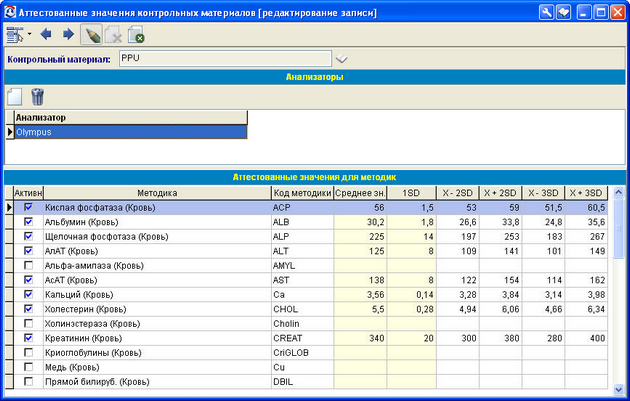Click the Cholin method code cell
This screenshot has height=401, width=630.
[x=302, y=323]
